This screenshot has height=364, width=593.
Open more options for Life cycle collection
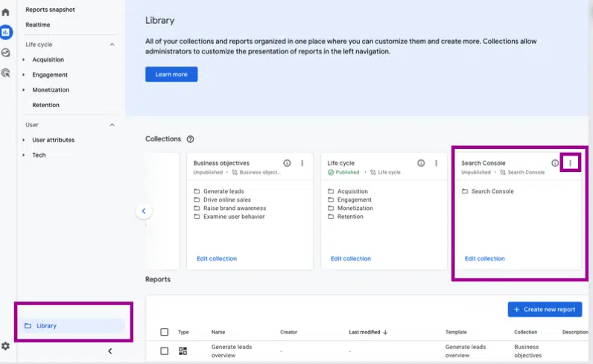tap(436, 163)
